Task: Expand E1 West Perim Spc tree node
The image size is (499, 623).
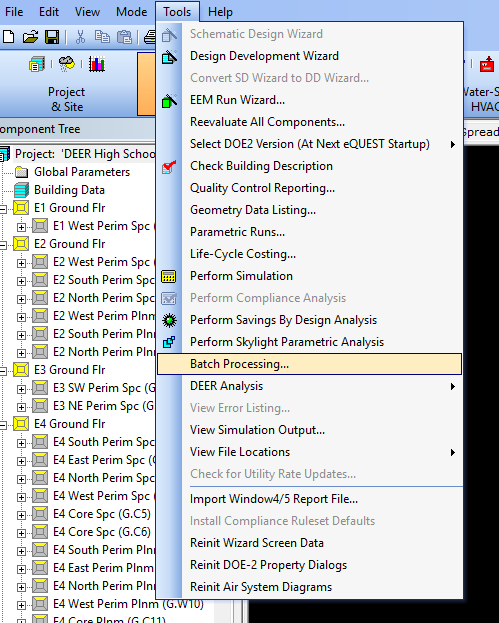Action: point(21,227)
